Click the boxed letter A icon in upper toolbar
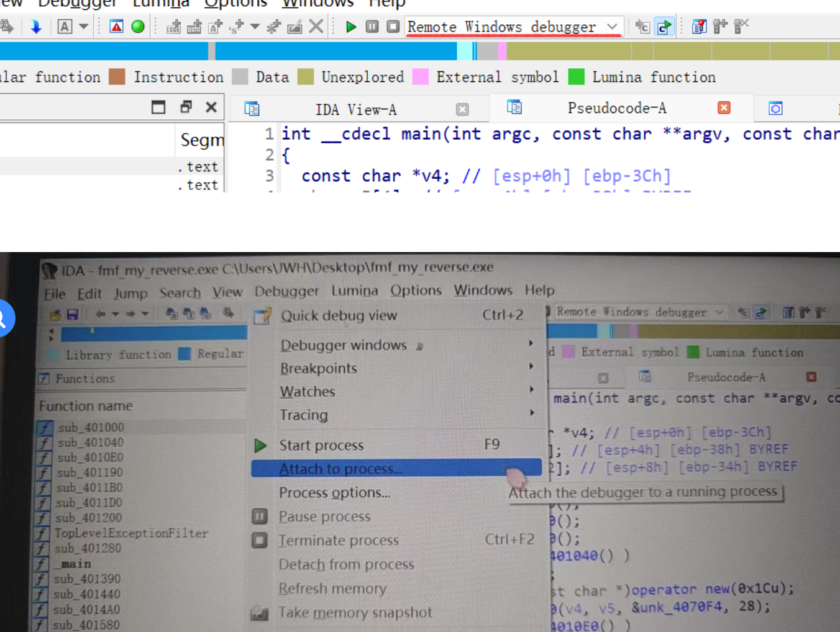The width and height of the screenshot is (840, 632). pyautogui.click(x=65, y=27)
